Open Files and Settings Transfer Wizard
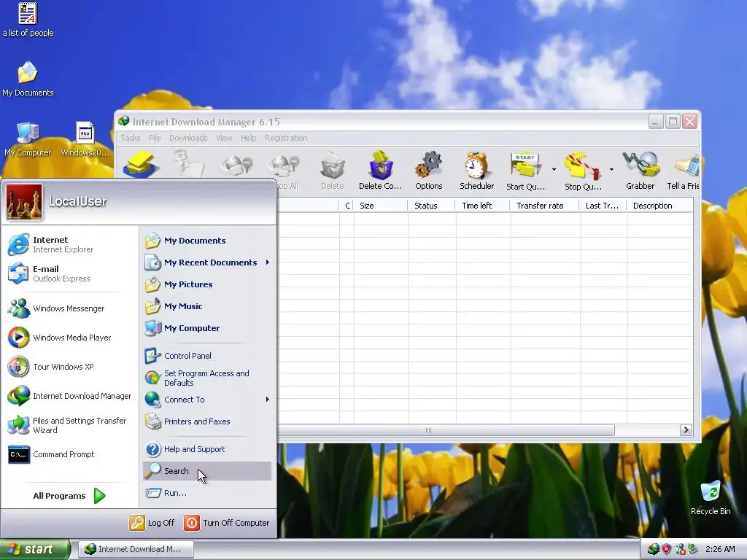Screen dimensions: 747x560 click(x=69, y=425)
